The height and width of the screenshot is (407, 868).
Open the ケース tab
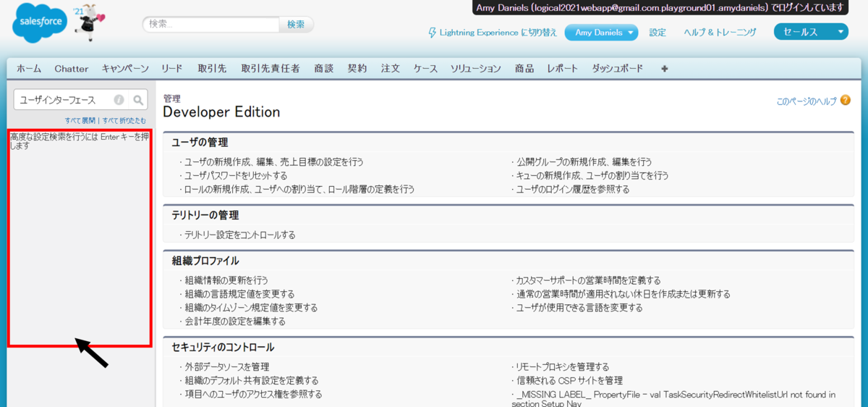[x=425, y=69]
